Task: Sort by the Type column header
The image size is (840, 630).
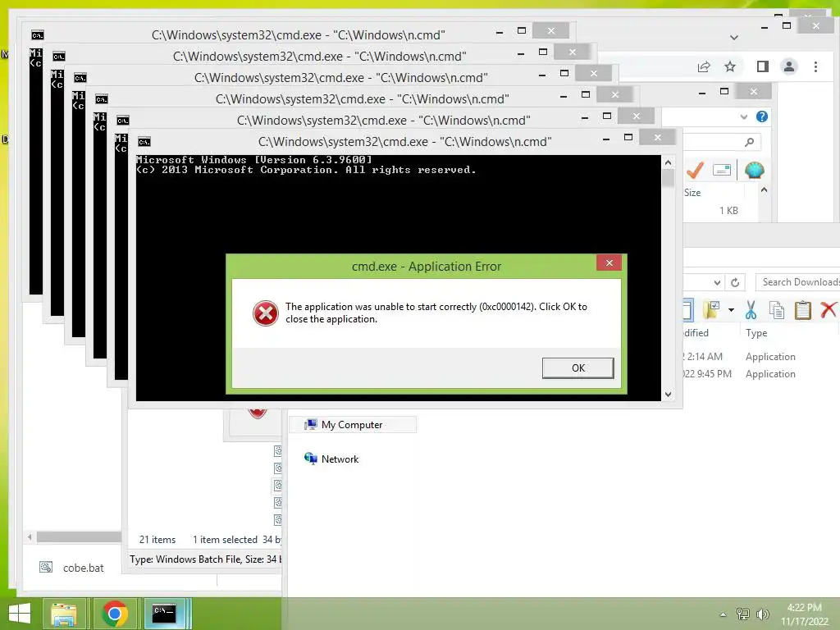Action: coord(756,333)
